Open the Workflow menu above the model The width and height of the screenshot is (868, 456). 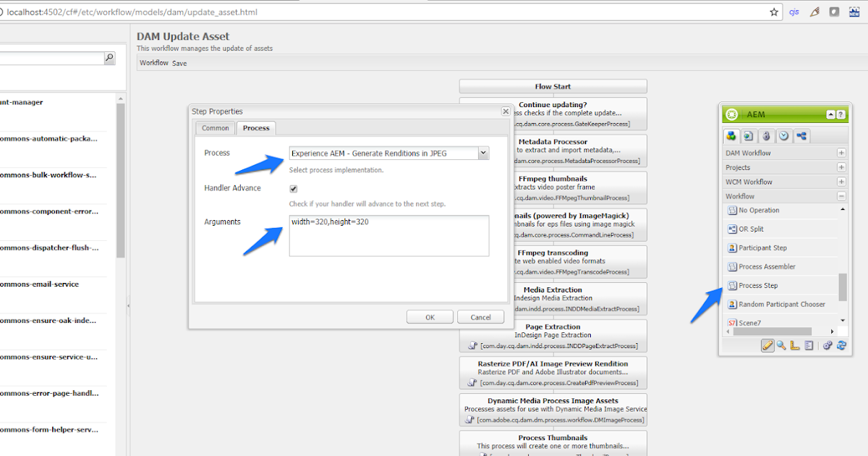click(x=153, y=62)
